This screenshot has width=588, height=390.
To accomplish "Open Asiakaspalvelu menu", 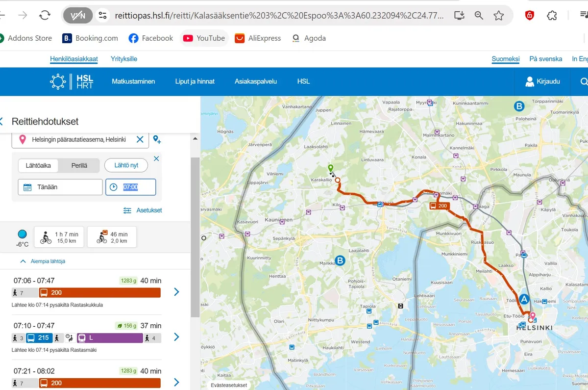I will point(256,81).
